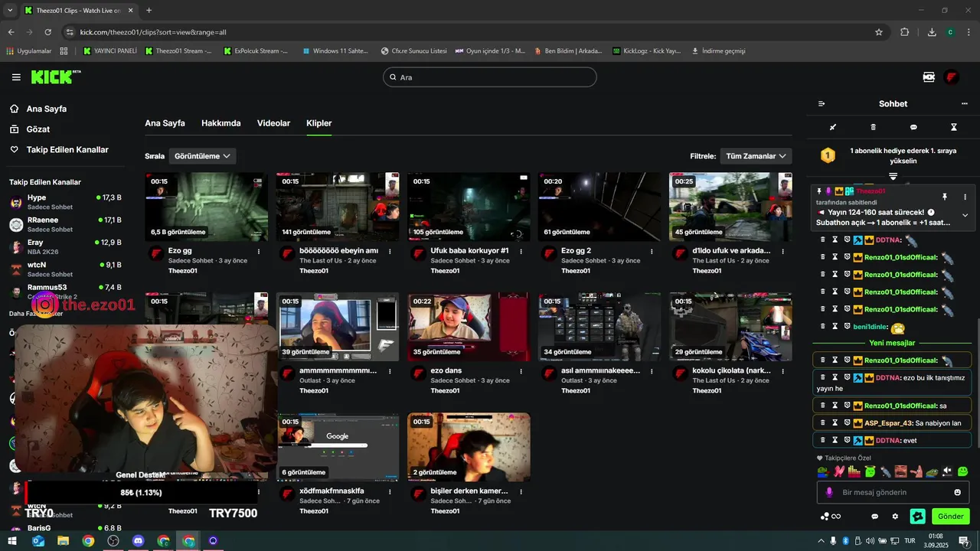This screenshot has height=551, width=980.
Task: Open the Kick hamburger sidebar menu
Action: (16, 77)
